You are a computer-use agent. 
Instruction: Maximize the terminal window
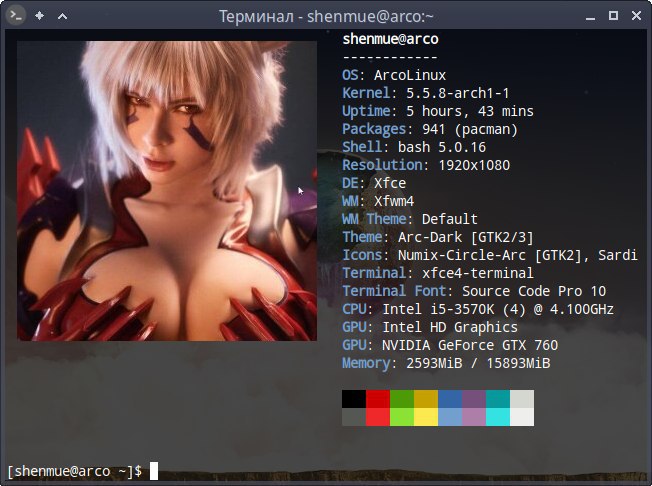pyautogui.click(x=613, y=16)
